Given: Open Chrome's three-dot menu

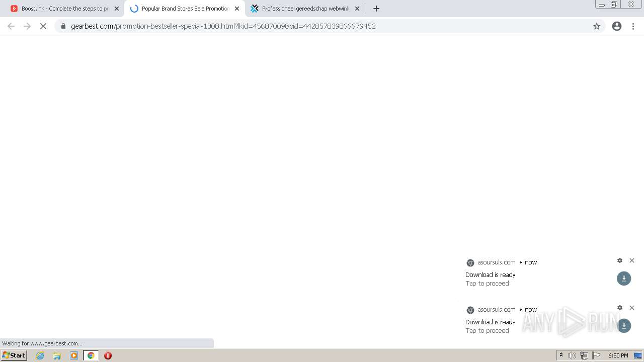Looking at the screenshot, I should (633, 26).
